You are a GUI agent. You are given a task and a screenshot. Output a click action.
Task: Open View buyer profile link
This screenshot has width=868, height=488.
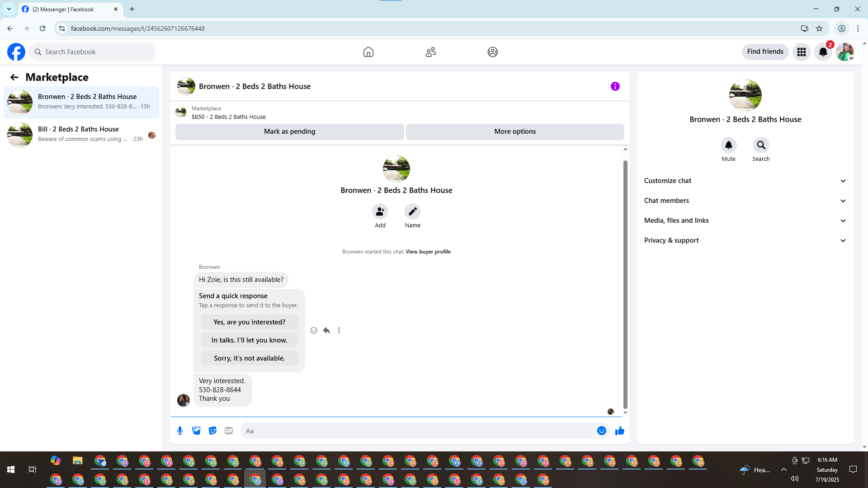[x=428, y=252]
